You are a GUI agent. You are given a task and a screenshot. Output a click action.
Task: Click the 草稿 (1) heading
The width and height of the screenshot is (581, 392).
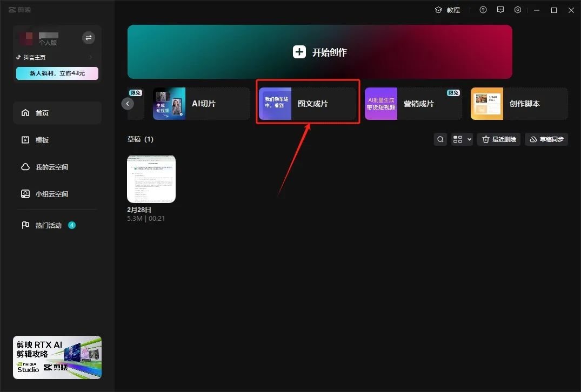coord(141,139)
